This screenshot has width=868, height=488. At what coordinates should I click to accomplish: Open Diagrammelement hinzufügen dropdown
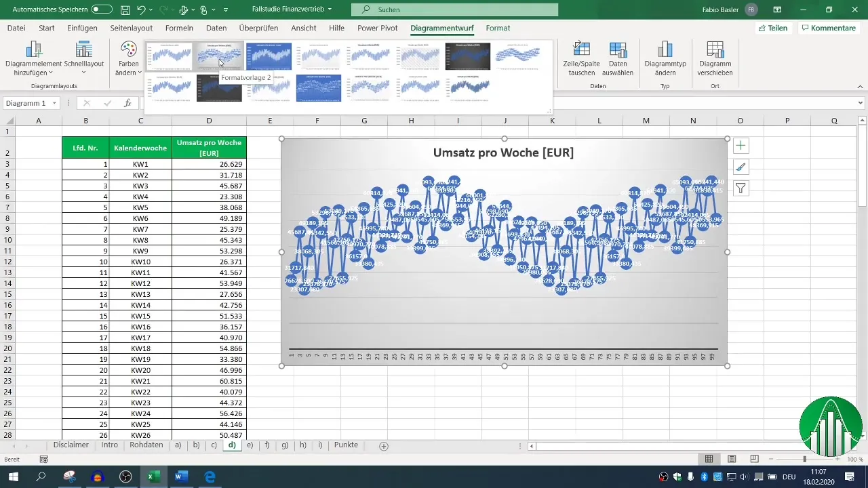(x=33, y=59)
